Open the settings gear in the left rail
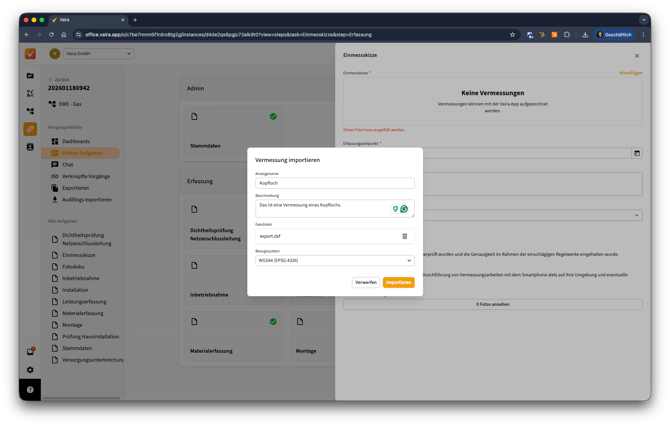This screenshot has width=670, height=426. point(30,370)
